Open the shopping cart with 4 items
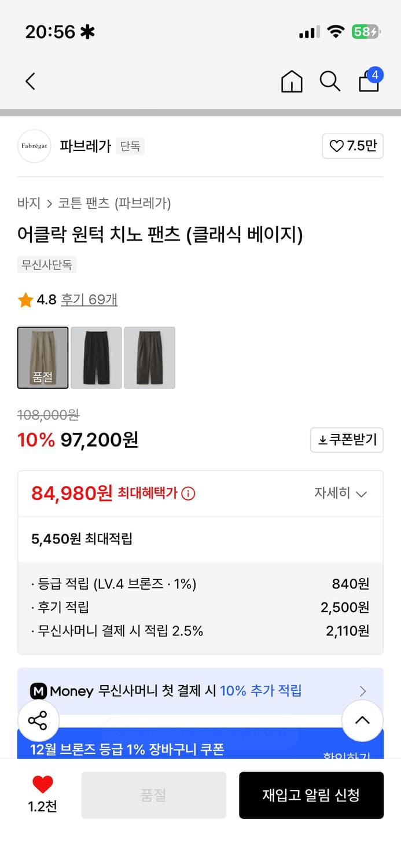This screenshot has width=401, height=868. 369,82
